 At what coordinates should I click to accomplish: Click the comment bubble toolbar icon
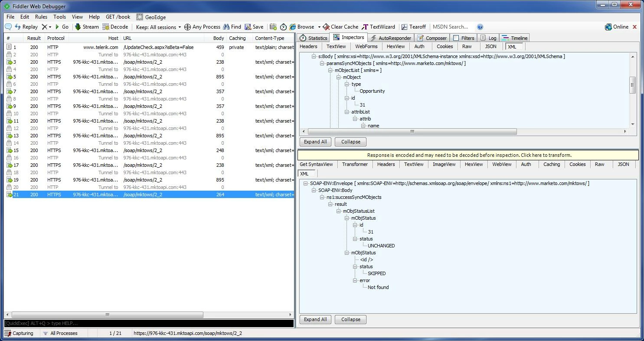point(8,27)
